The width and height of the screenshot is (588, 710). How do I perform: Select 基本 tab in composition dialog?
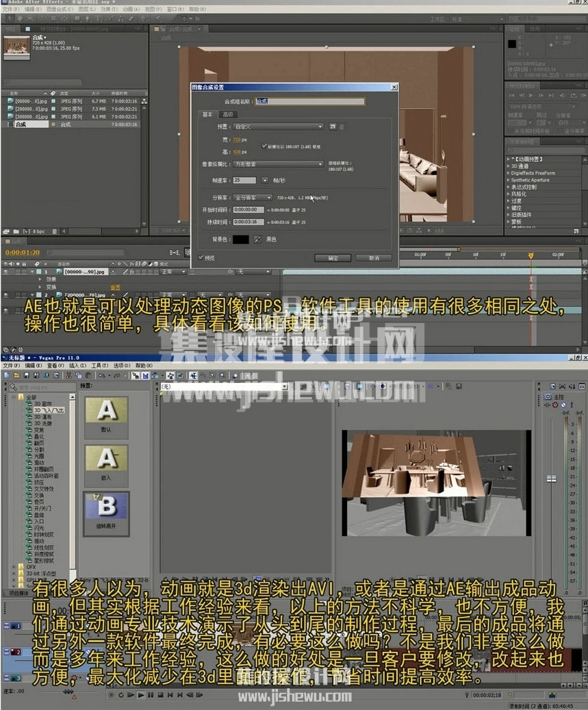click(x=207, y=114)
